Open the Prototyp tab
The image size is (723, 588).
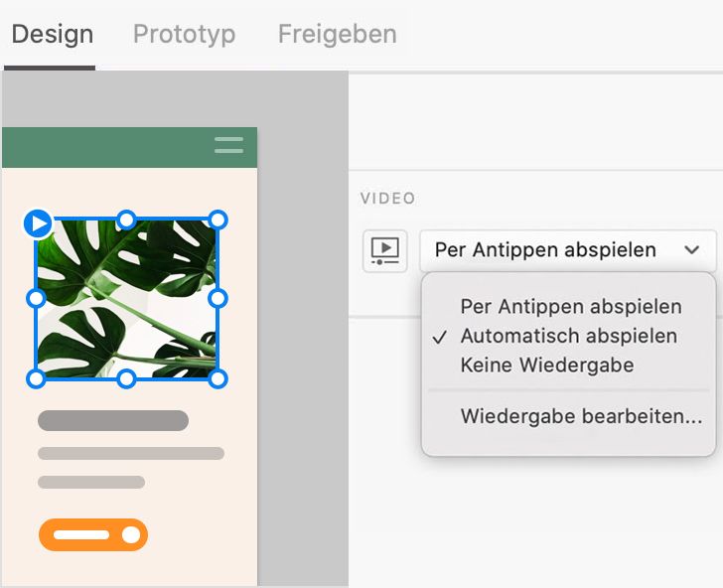184,35
